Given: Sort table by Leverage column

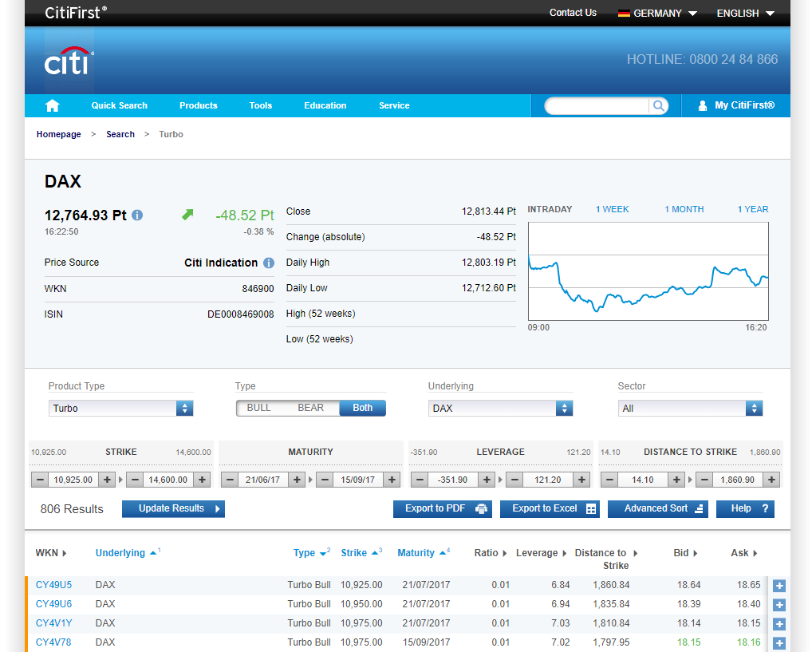Looking at the screenshot, I should tap(541, 553).
